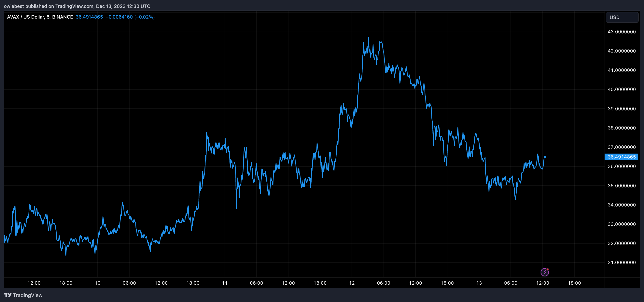Click the 38.0000000 price axis label

[x=622, y=128]
